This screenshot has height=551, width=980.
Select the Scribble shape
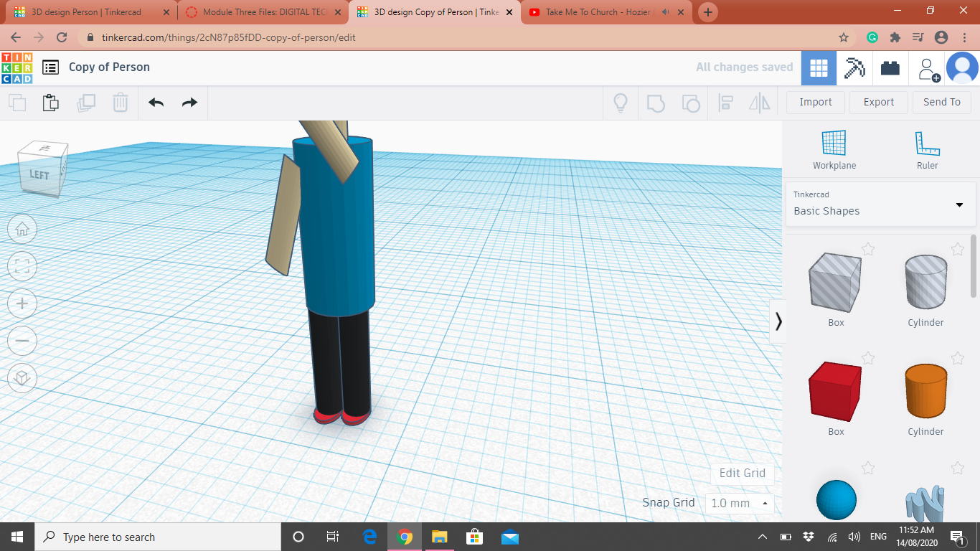click(925, 504)
